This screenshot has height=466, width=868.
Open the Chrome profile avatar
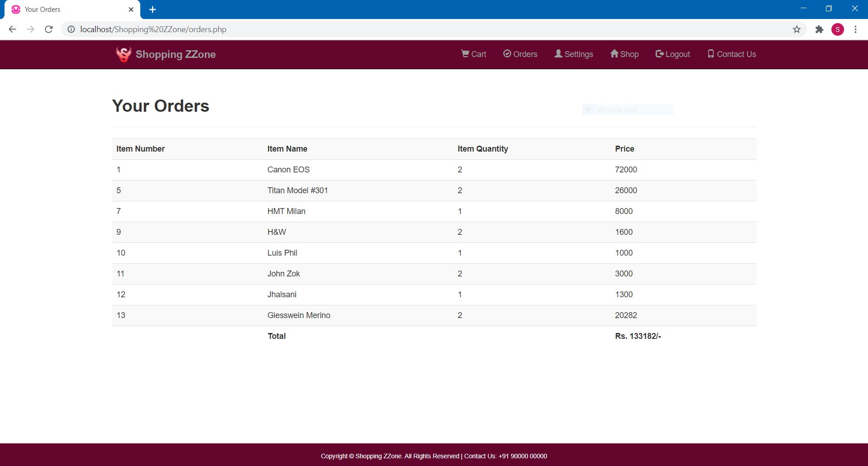[838, 29]
